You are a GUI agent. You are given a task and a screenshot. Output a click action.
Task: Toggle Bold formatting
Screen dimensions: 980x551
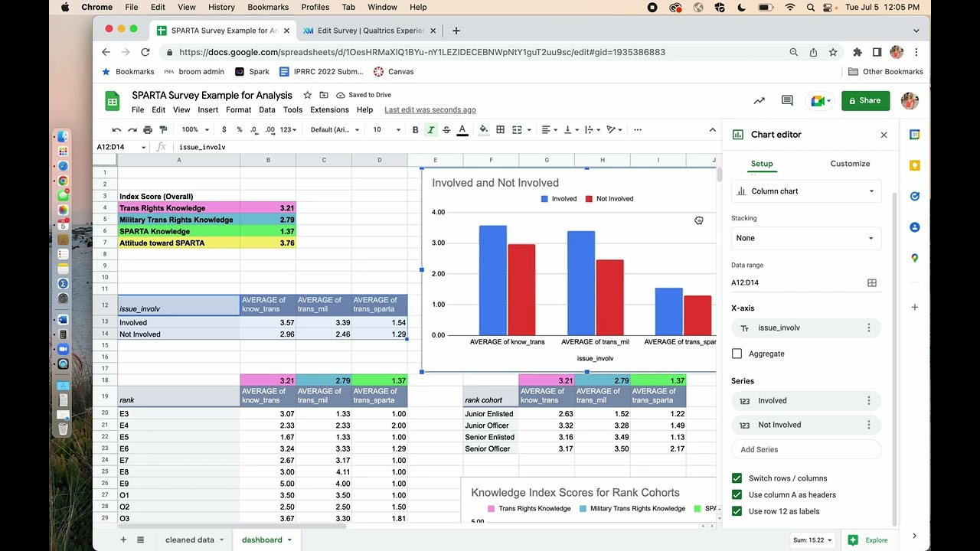point(416,130)
